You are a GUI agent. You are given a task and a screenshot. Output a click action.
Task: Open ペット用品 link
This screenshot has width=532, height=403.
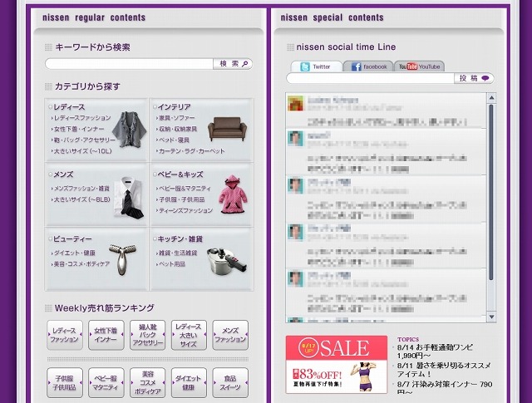click(x=172, y=264)
